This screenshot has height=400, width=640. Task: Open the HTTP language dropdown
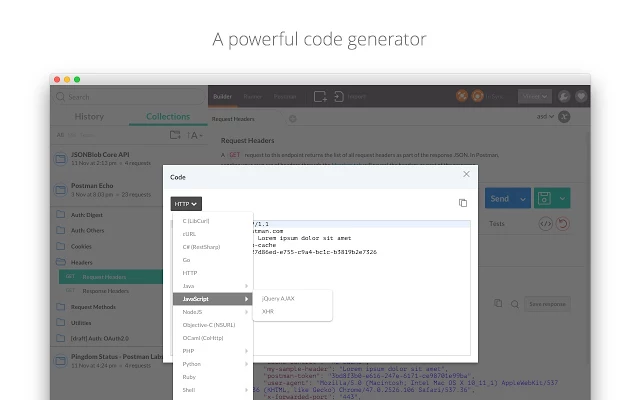[186, 203]
